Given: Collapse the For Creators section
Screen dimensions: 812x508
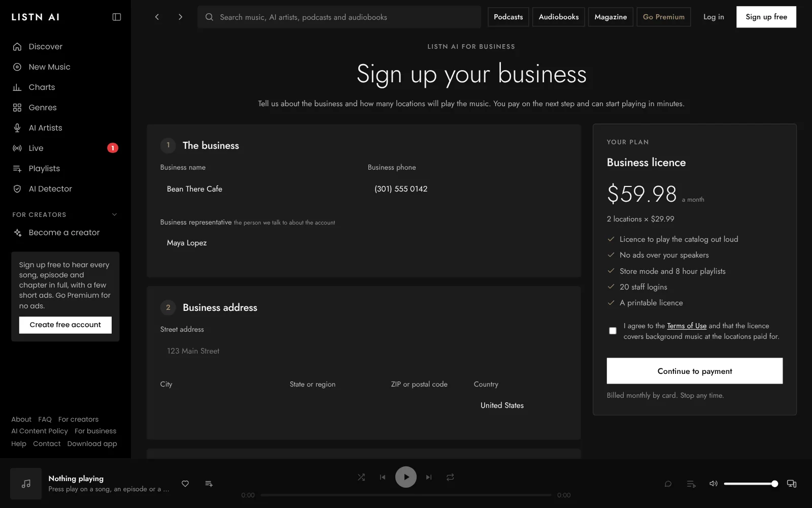Looking at the screenshot, I should (114, 215).
